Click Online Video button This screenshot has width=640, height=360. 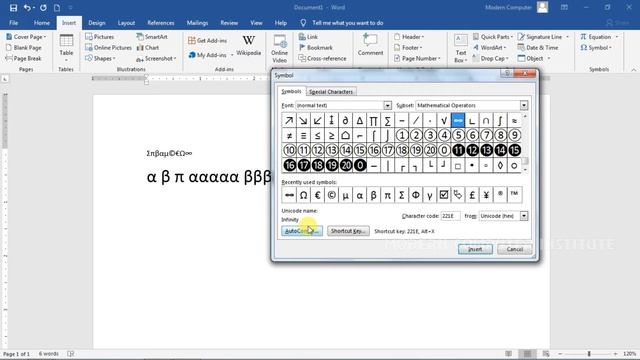pos(280,49)
